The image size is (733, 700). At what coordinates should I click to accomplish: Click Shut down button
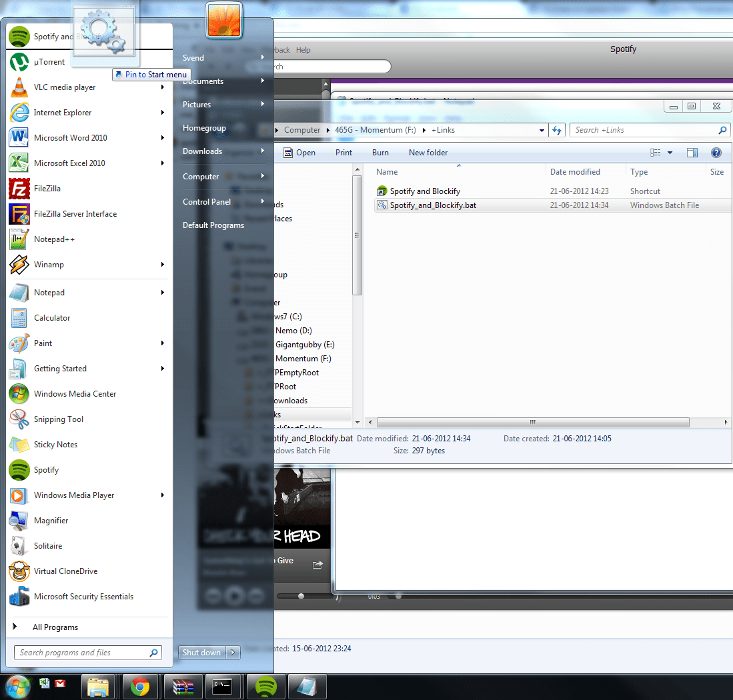[201, 653]
